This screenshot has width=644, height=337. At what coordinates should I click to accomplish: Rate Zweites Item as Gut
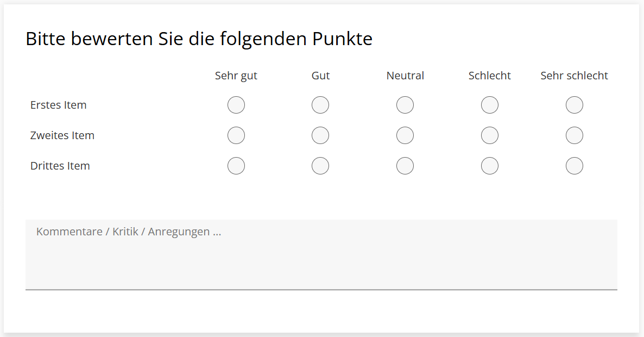pos(320,135)
